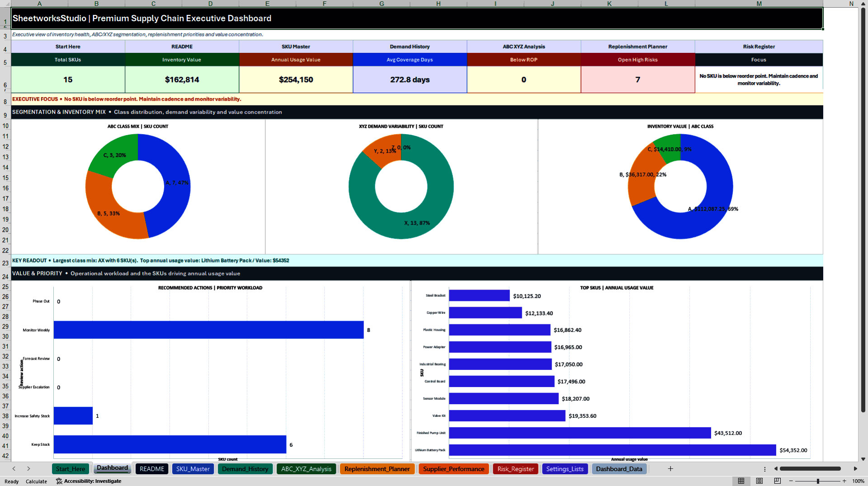Screen dimensions: 868x486
Task: Open the README sheet tab
Action: coord(152,469)
